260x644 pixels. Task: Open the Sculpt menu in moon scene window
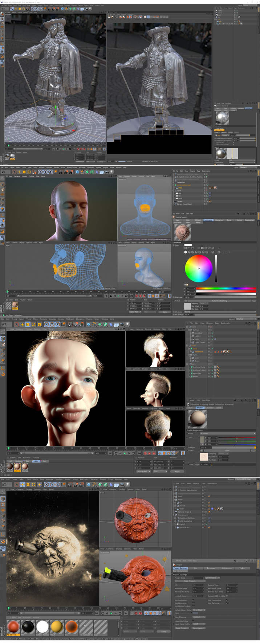click(76, 479)
